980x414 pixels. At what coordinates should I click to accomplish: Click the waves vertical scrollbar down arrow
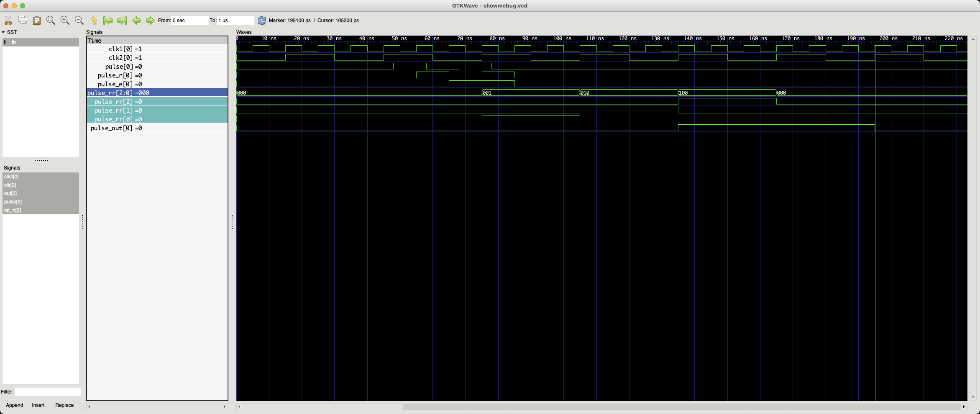pos(973,397)
